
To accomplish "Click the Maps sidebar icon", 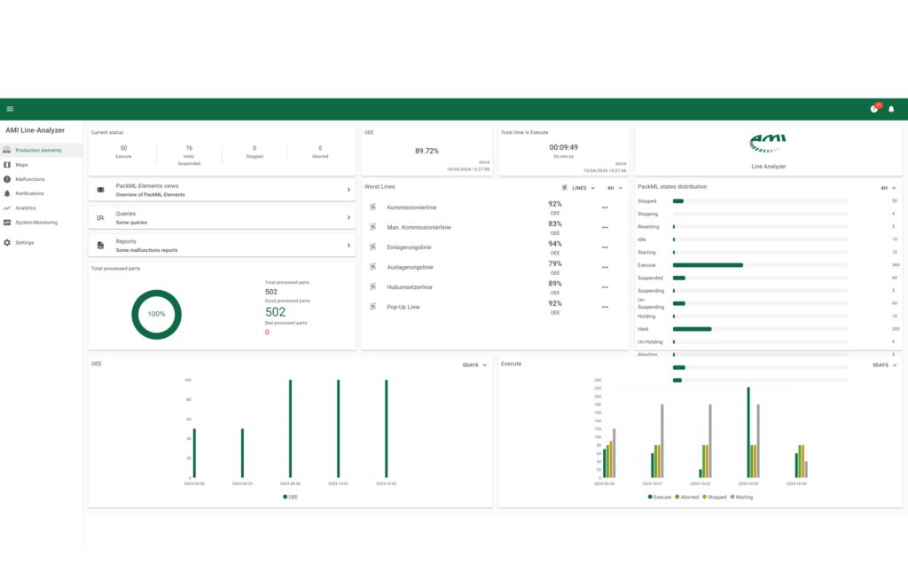I will 7,165.
